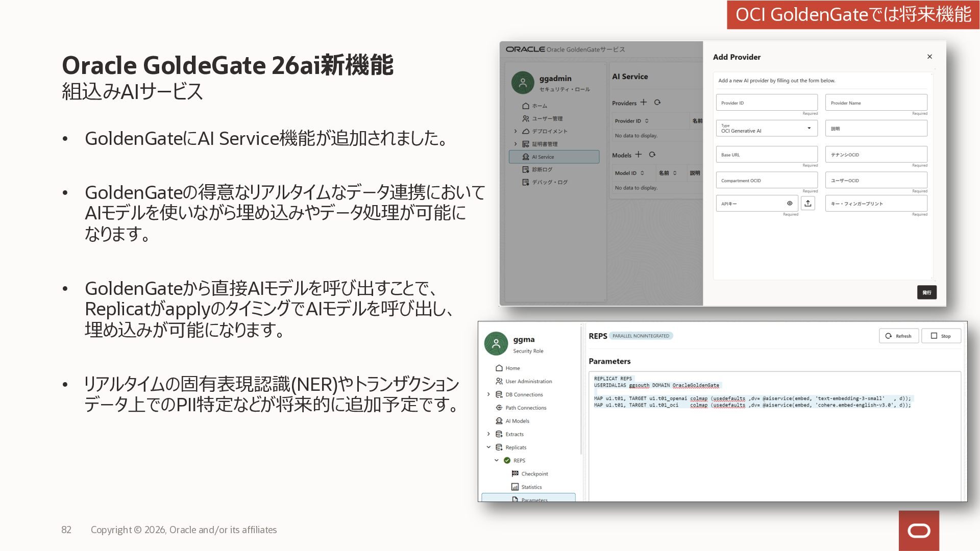Refresh the Models list
Image resolution: width=980 pixels, height=551 pixels.
click(x=652, y=155)
